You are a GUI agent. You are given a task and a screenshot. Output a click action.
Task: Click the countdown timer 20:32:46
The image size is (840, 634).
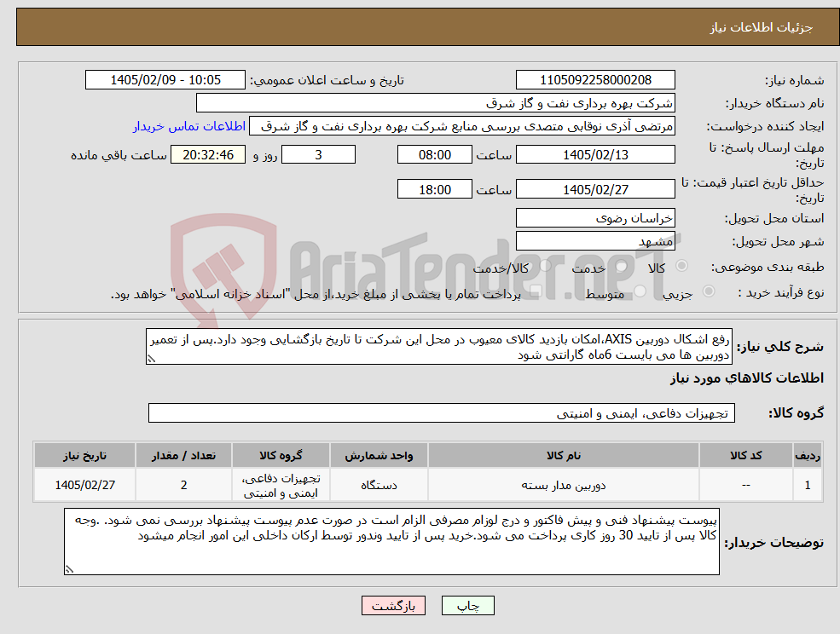click(208, 155)
